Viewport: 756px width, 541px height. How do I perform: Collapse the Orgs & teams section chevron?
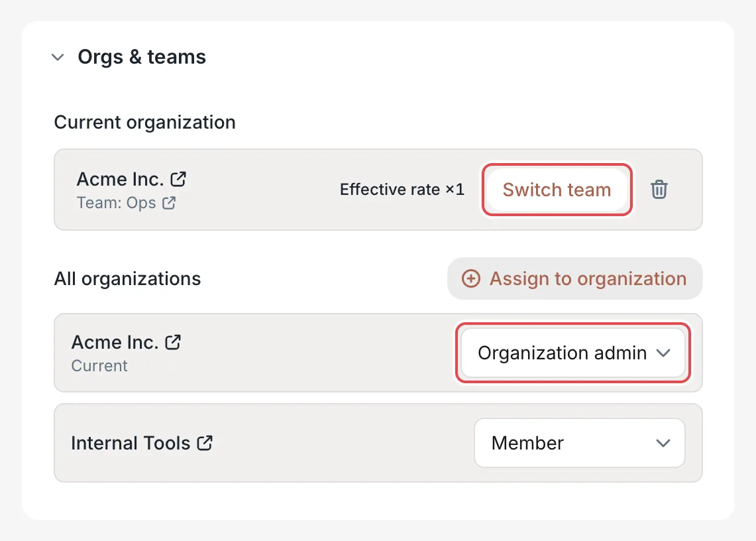tap(58, 58)
